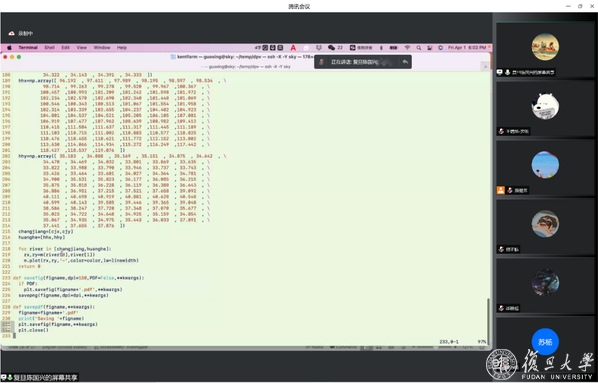Click the screen-share icon on first participant
The height and width of the screenshot is (383, 598).
(500, 72)
